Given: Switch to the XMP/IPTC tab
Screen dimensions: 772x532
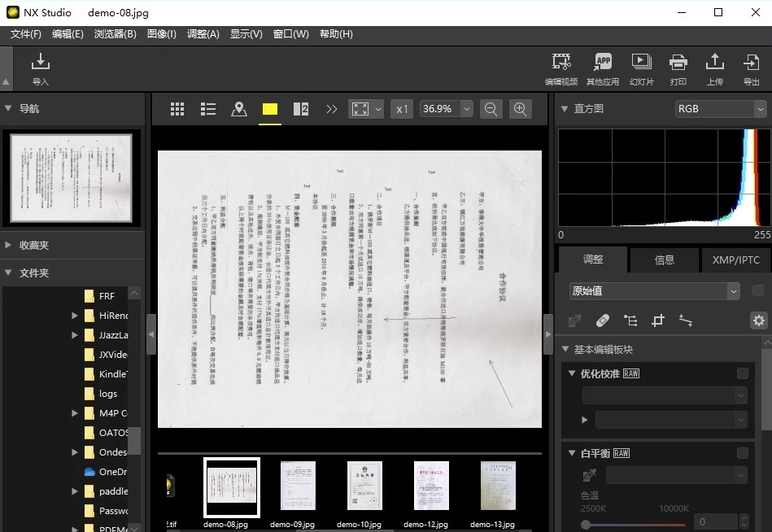Looking at the screenshot, I should coord(735,259).
